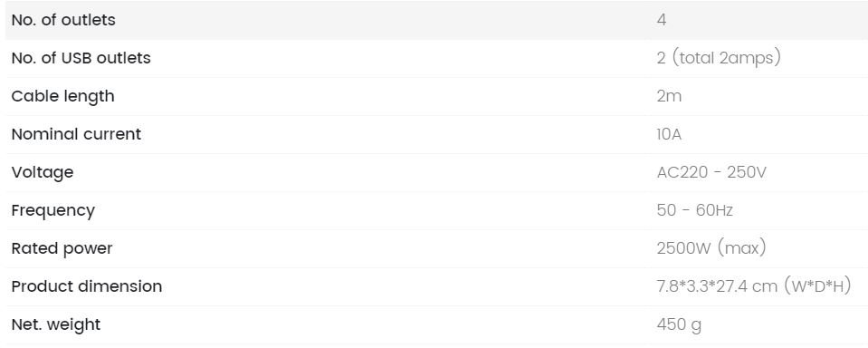868x348 pixels.
Task: Click the 'Cable length' label
Action: (62, 96)
